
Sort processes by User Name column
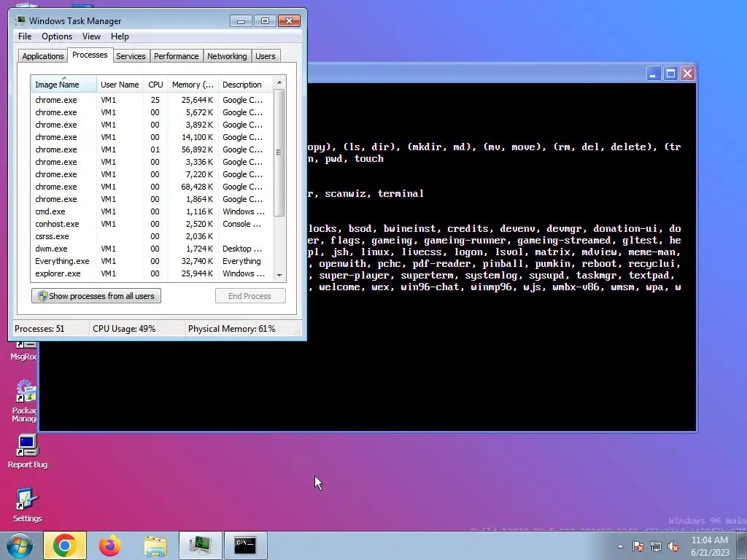pyautogui.click(x=120, y=85)
